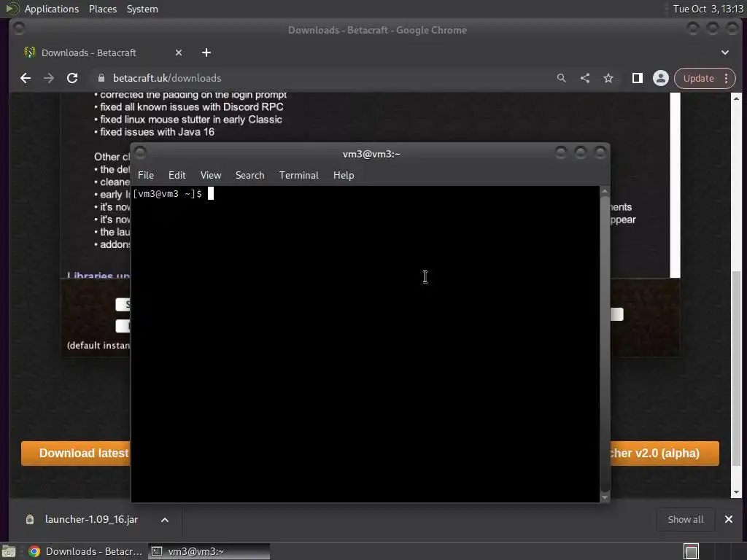This screenshot has height=560, width=747.
Task: Expand launcher-1.09_16.jar download options
Action: (x=164, y=519)
